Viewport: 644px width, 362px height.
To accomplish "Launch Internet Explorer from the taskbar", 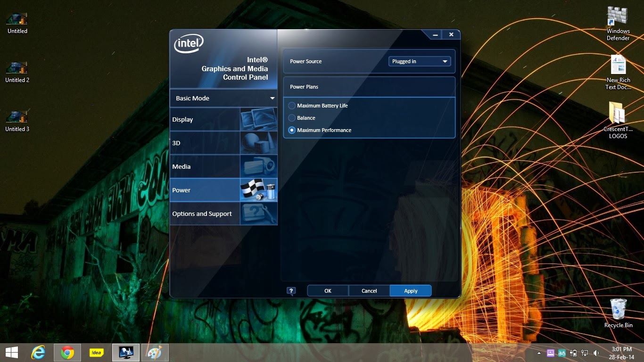I will [38, 353].
